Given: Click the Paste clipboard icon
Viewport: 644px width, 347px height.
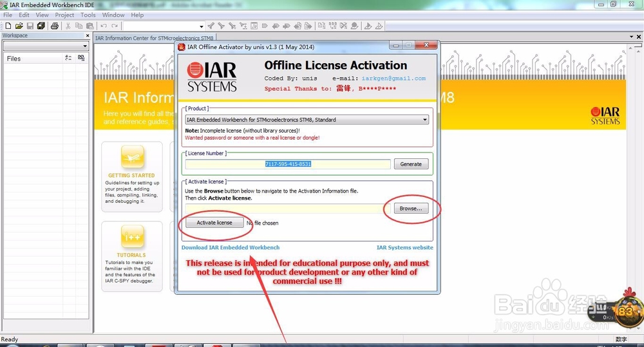Looking at the screenshot, I should (x=90, y=26).
